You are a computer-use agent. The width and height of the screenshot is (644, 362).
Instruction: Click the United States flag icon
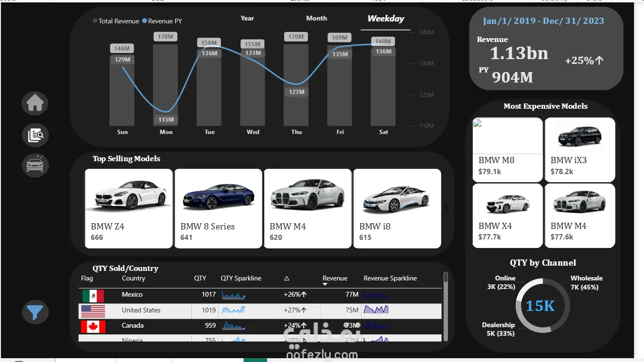click(x=93, y=311)
